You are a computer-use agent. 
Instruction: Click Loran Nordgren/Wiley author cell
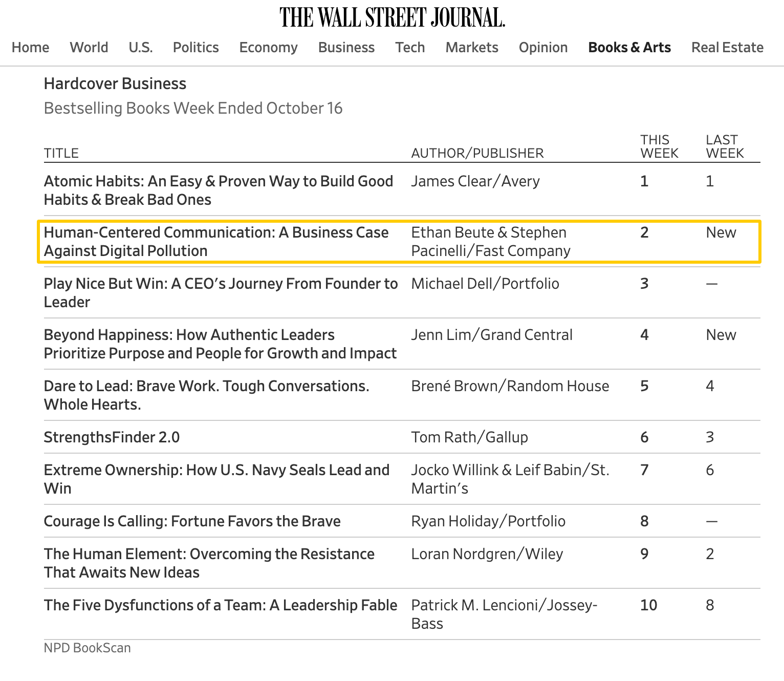(x=487, y=554)
